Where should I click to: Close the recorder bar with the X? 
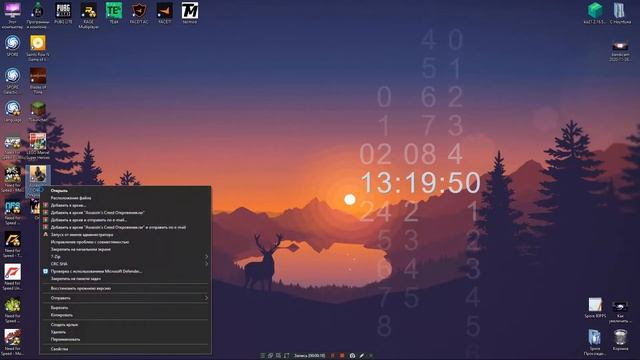[x=371, y=356]
